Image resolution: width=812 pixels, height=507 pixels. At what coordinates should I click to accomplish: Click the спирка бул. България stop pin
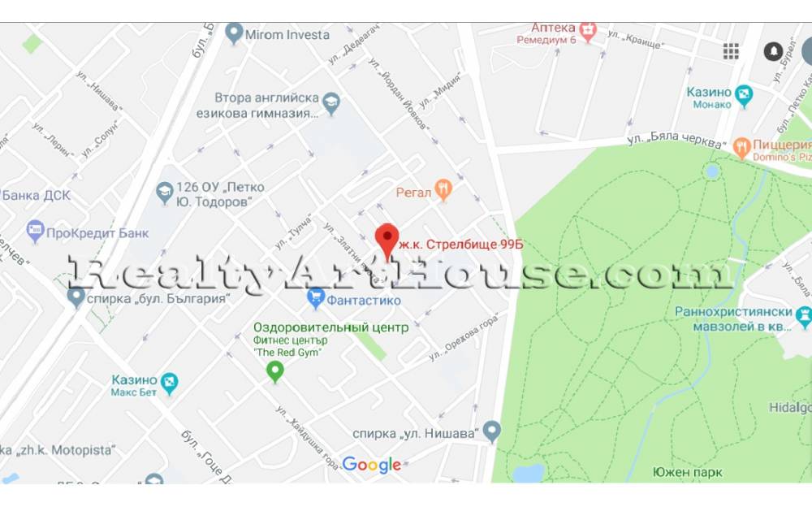point(76,298)
